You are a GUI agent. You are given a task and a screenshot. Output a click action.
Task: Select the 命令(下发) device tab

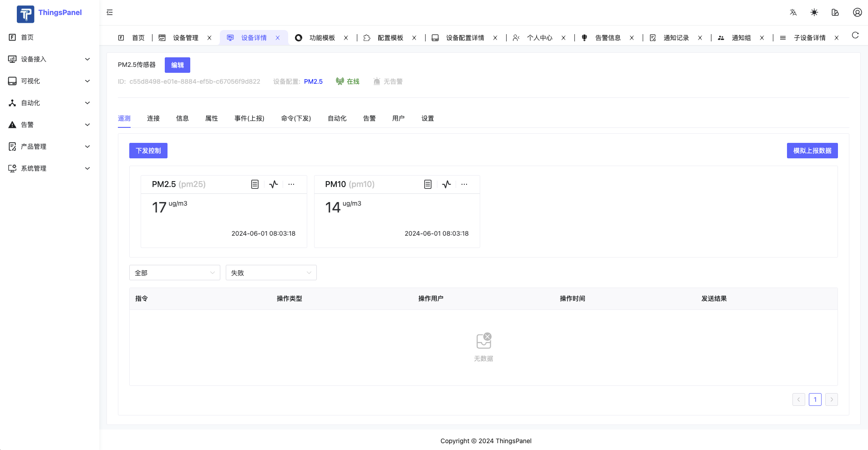point(296,118)
